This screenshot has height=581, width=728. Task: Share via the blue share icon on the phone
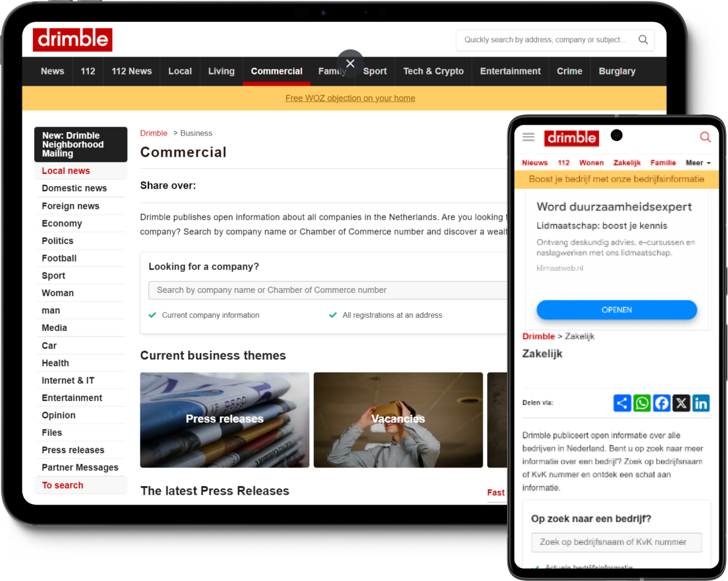pyautogui.click(x=622, y=403)
